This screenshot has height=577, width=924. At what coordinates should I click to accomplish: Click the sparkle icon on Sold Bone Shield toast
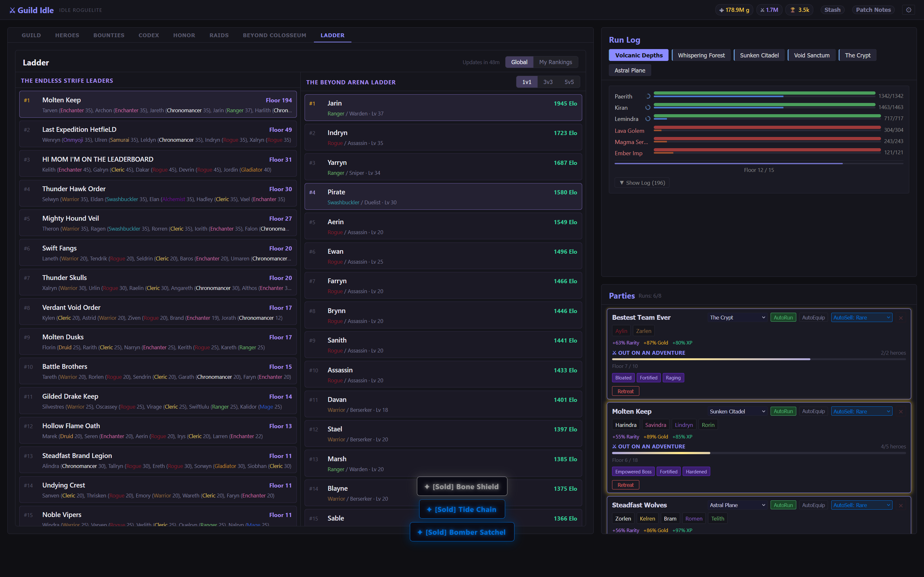coord(427,487)
